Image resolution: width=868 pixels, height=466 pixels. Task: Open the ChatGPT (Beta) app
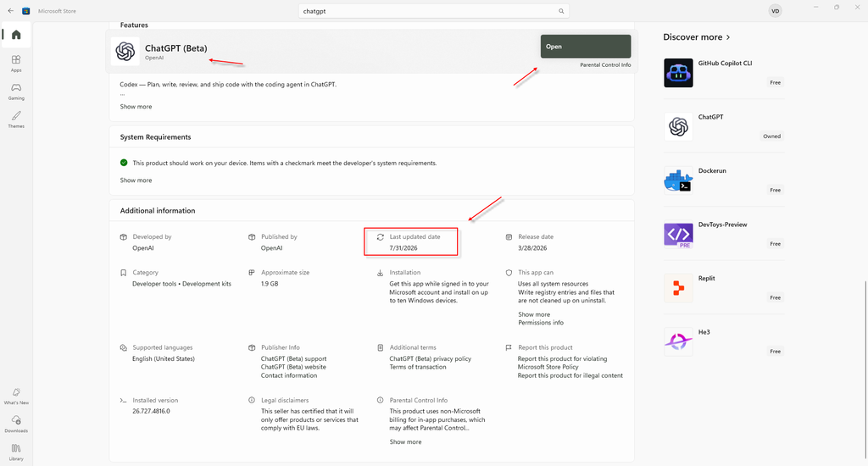[x=586, y=47]
